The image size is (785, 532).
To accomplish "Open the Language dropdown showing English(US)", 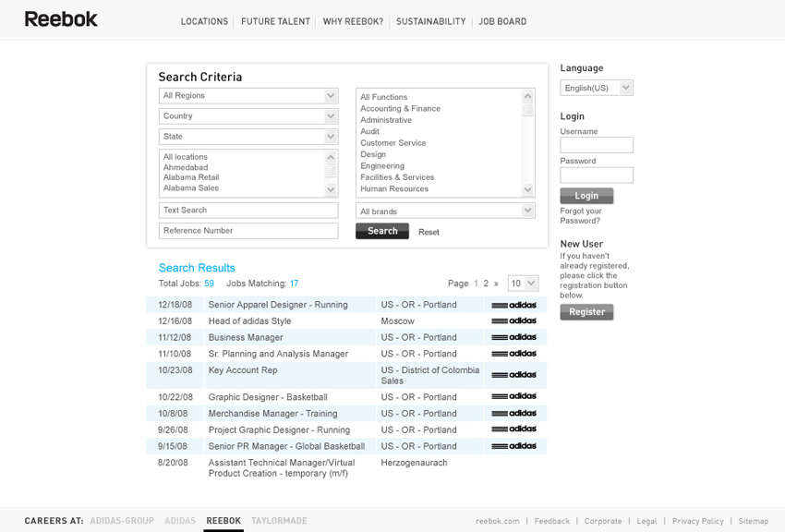I will (597, 88).
